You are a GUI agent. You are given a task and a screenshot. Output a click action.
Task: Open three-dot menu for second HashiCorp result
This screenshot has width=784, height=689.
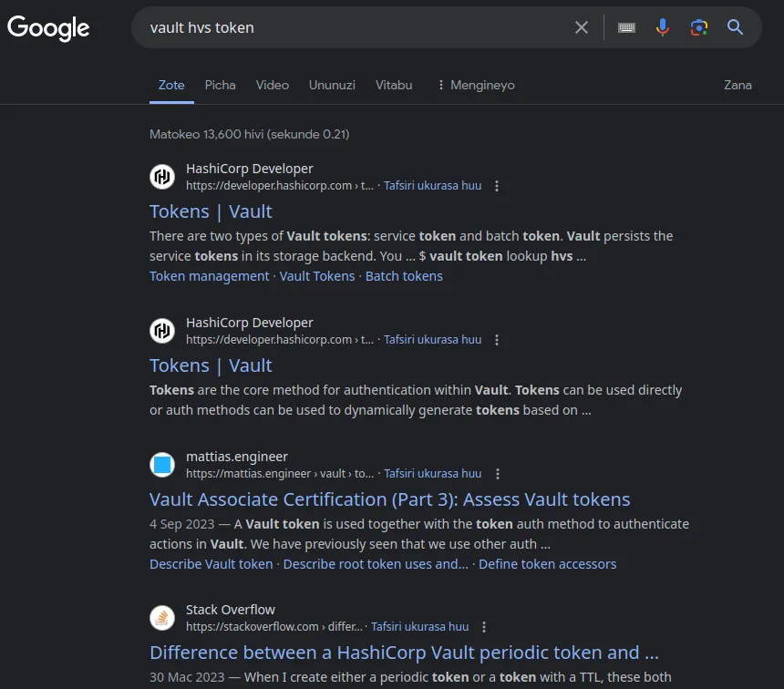(x=497, y=340)
